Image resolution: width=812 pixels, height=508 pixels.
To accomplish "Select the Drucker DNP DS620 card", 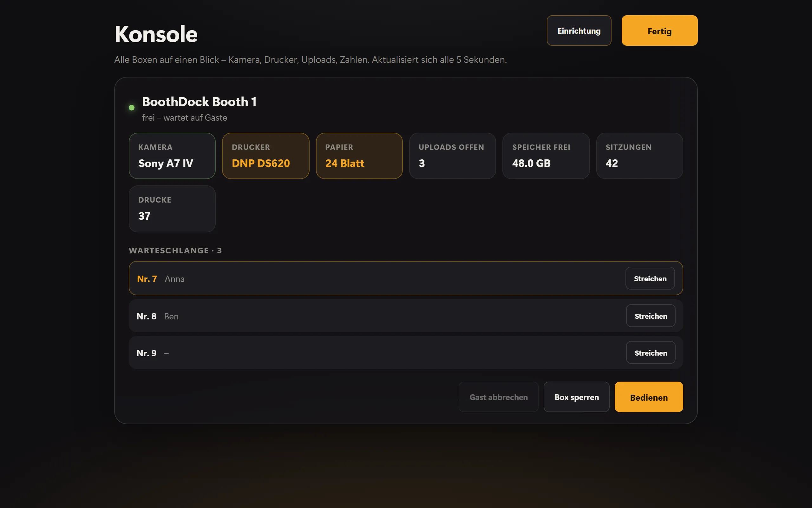I will tap(265, 156).
